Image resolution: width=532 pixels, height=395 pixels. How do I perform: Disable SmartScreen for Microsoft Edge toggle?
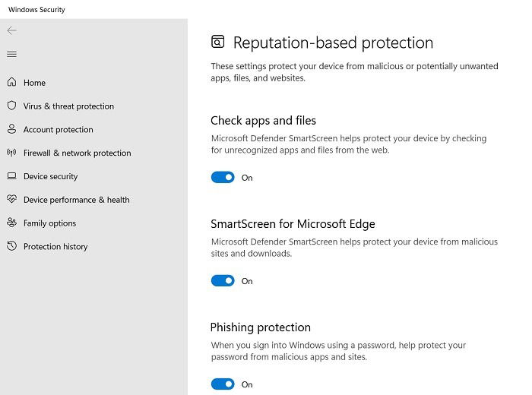click(223, 281)
